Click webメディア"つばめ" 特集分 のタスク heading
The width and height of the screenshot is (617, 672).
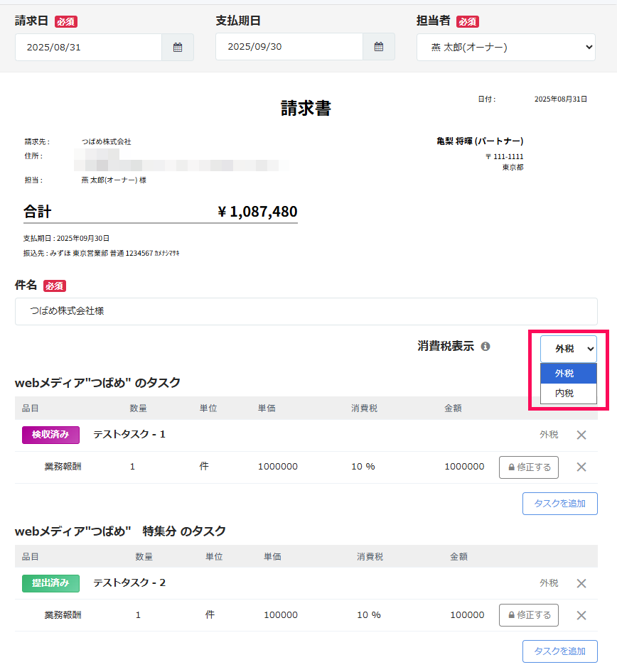pyautogui.click(x=120, y=531)
